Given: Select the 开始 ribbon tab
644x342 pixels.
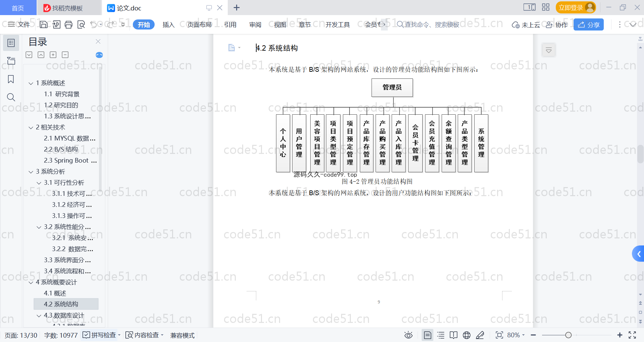Looking at the screenshot, I should pyautogui.click(x=144, y=24).
